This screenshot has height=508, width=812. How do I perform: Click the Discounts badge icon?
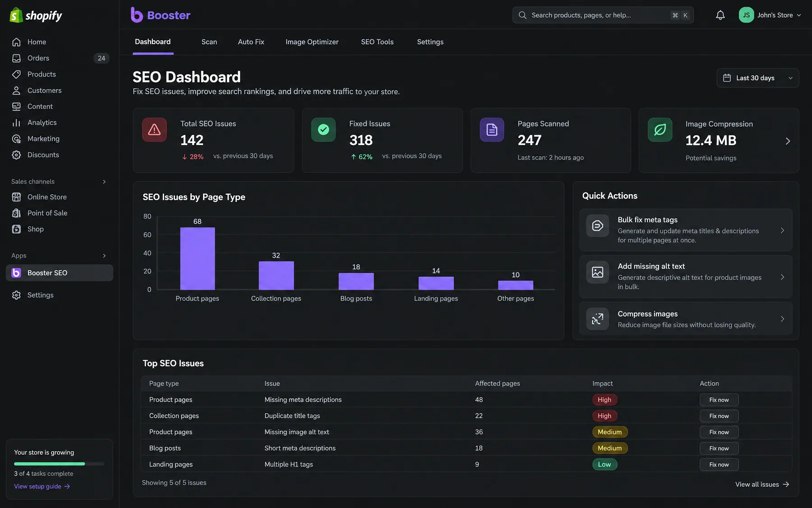17,155
